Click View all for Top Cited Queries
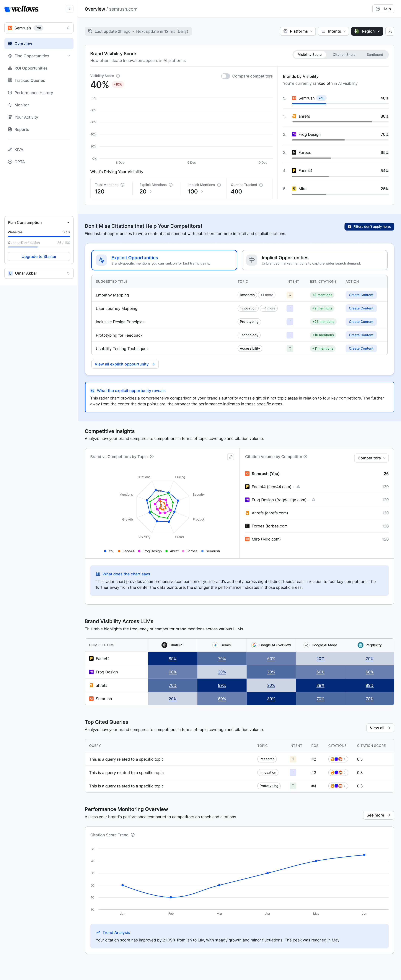 380,728
